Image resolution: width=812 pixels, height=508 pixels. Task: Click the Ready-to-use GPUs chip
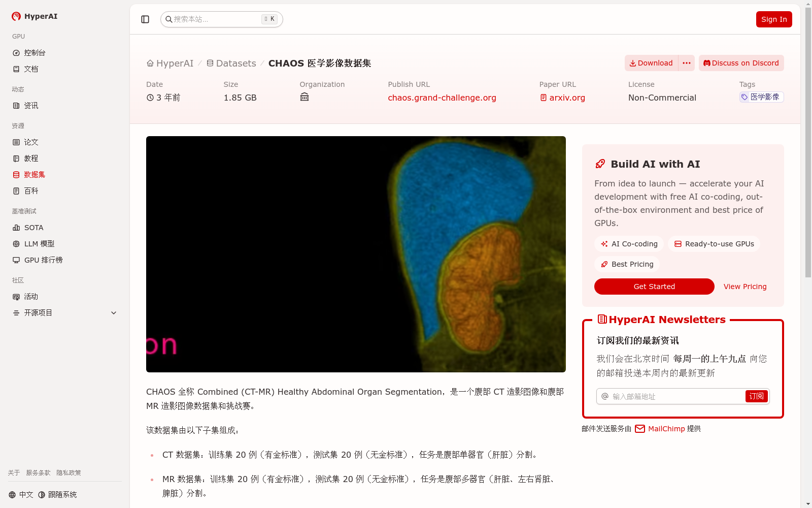click(x=714, y=244)
